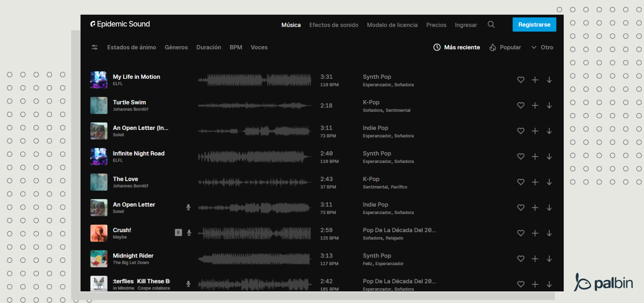
Task: Click Ingresar to log in
Action: tap(466, 25)
